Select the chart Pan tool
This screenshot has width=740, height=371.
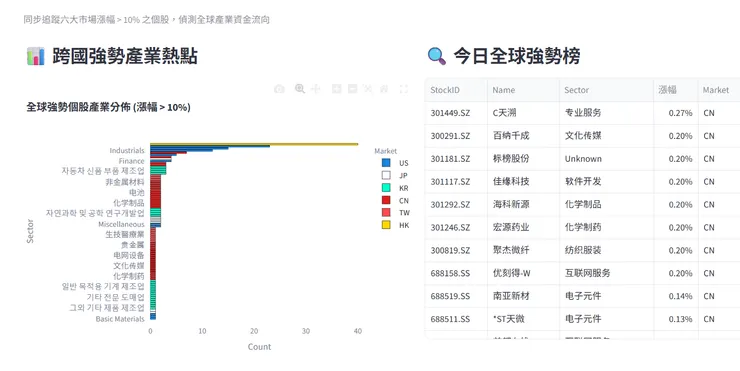tap(316, 89)
